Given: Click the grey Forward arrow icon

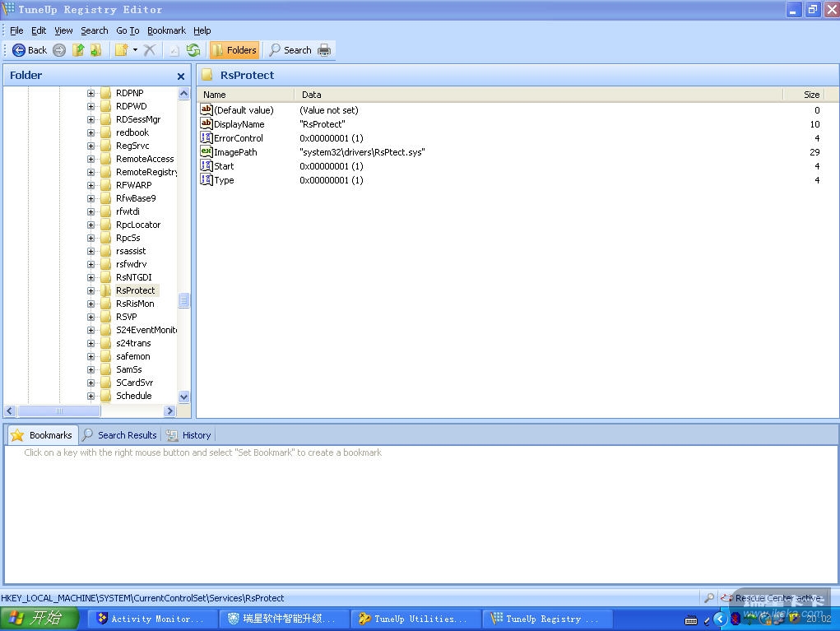Looking at the screenshot, I should point(59,50).
